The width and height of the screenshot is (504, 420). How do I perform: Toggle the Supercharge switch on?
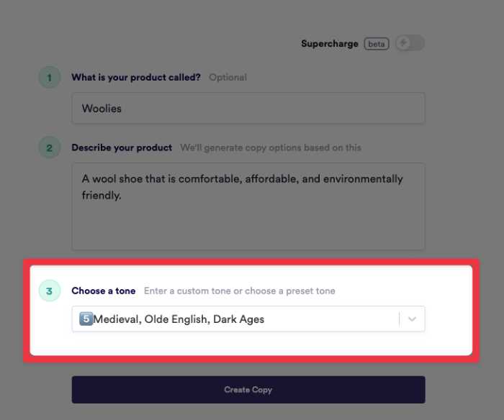(410, 43)
